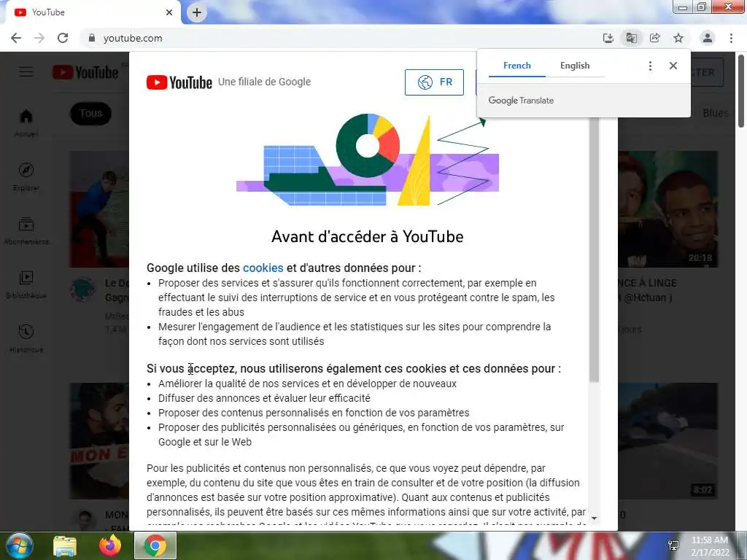This screenshot has height=560, width=747.
Task: Click the lock icon in address bar
Action: [x=92, y=38]
